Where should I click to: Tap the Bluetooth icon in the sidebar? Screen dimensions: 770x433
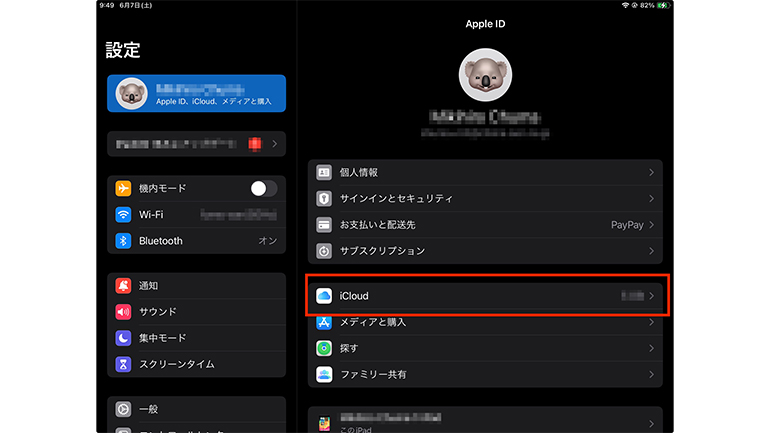(123, 241)
